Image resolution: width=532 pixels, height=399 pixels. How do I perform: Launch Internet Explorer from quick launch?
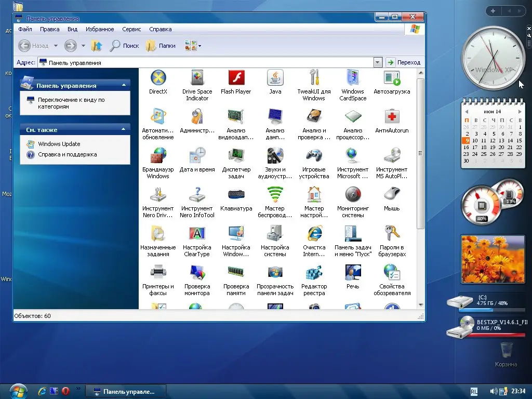pos(42,391)
